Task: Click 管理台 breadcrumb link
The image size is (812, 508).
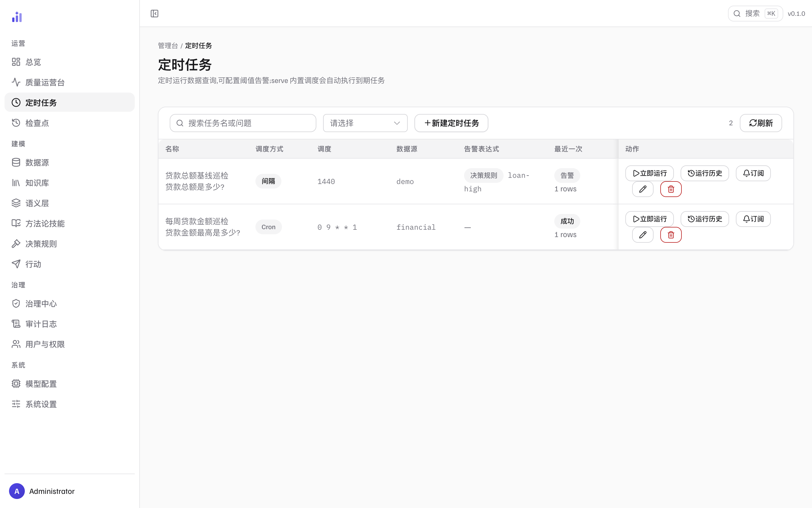Action: click(168, 46)
